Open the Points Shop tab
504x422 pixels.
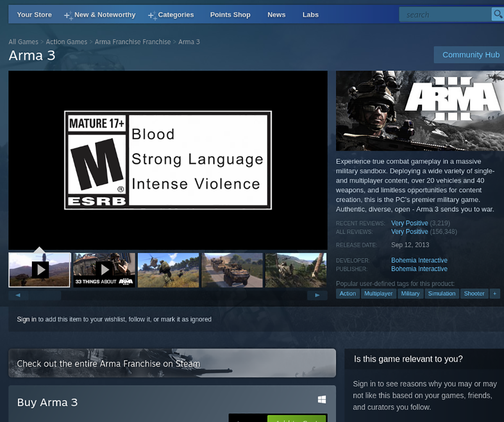pos(230,15)
